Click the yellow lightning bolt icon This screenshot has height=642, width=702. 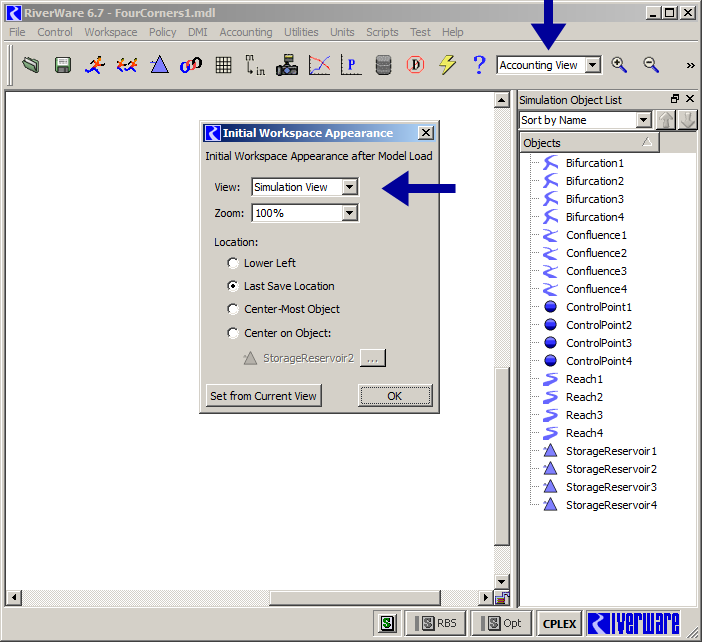pyautogui.click(x=447, y=65)
